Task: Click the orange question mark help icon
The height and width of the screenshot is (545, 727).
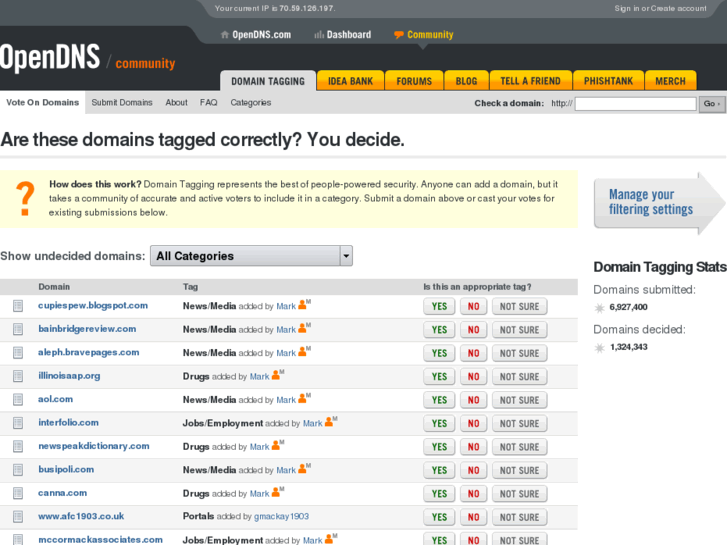Action: 25,199
